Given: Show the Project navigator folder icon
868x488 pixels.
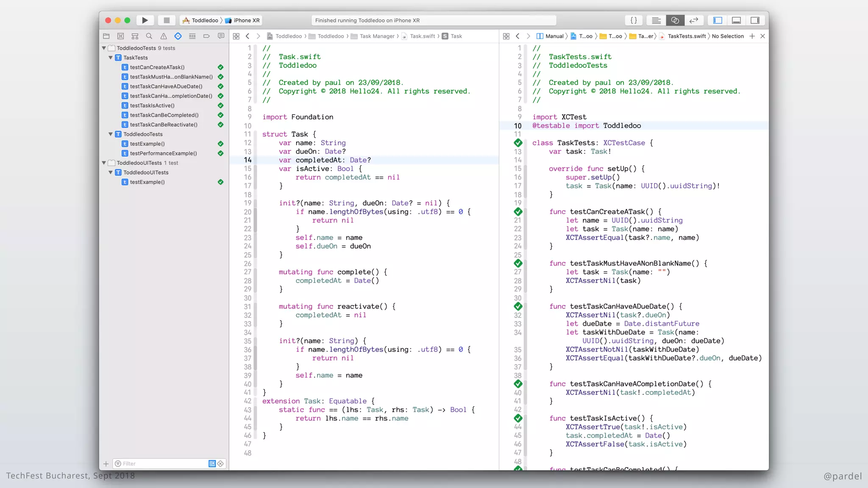Looking at the screenshot, I should click(x=106, y=36).
